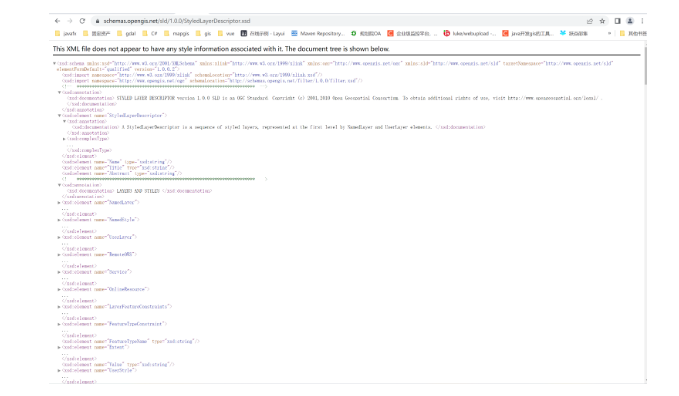
Task: Click the FeatureTypeName element line
Action: pyautogui.click(x=131, y=341)
